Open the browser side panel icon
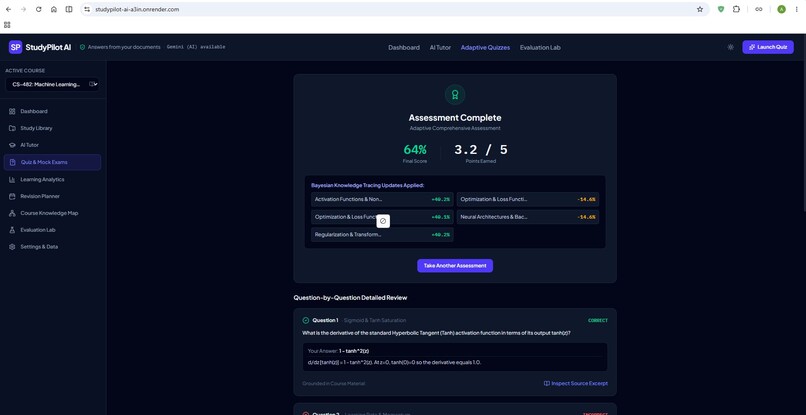Screen dimensions: 806x415 click(69, 9)
